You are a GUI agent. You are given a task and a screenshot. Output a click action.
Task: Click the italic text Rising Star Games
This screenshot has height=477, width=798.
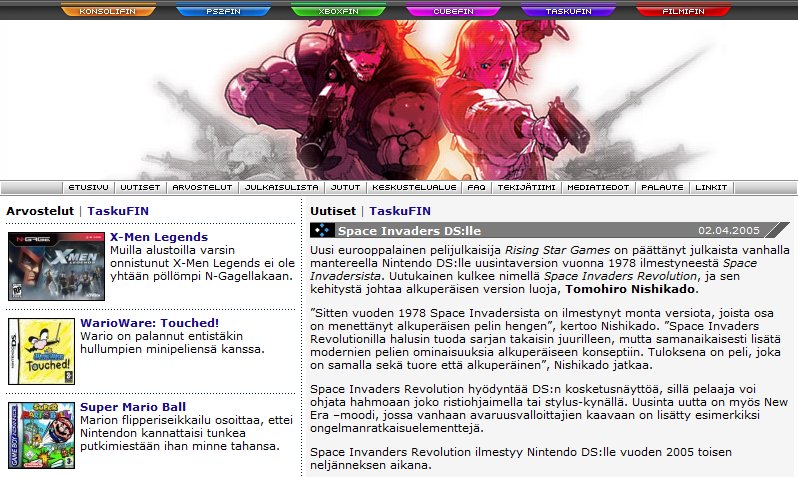click(x=557, y=250)
